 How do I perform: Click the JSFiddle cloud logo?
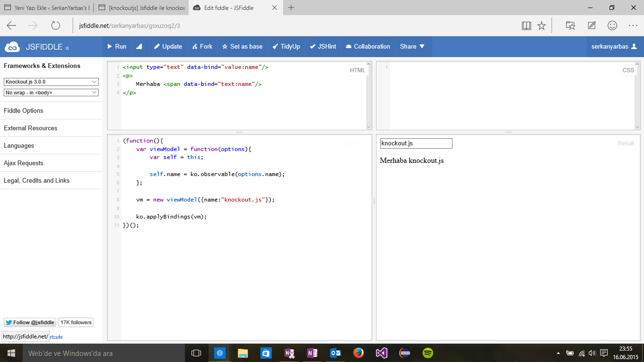(12, 47)
